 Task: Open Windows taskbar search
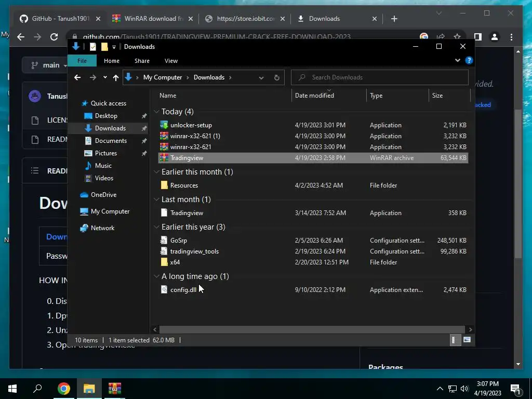37,389
